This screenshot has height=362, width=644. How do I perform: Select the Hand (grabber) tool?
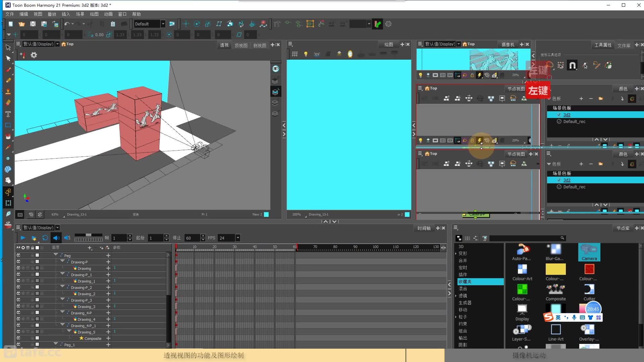pos(8,180)
